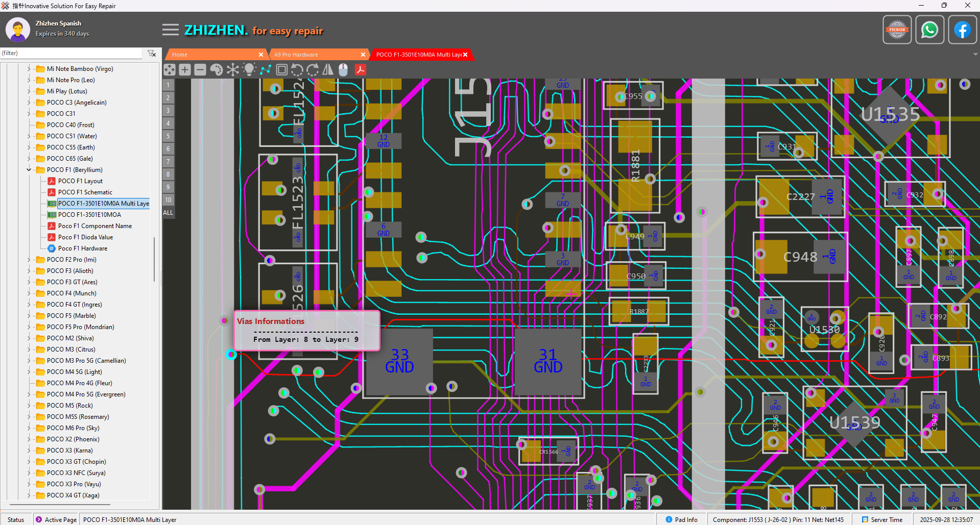Toggle the mouse scroll mode tool
Viewport: 980px width, 525px height.
(x=343, y=69)
